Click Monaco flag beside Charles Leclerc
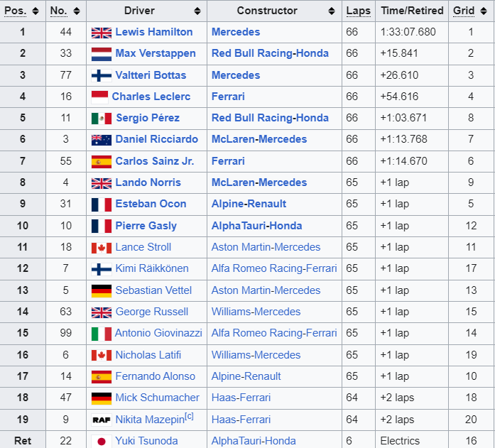The height and width of the screenshot is (448, 495). [x=99, y=97]
